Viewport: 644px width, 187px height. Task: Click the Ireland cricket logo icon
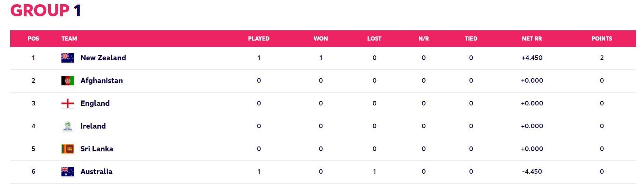pyautogui.click(x=68, y=126)
